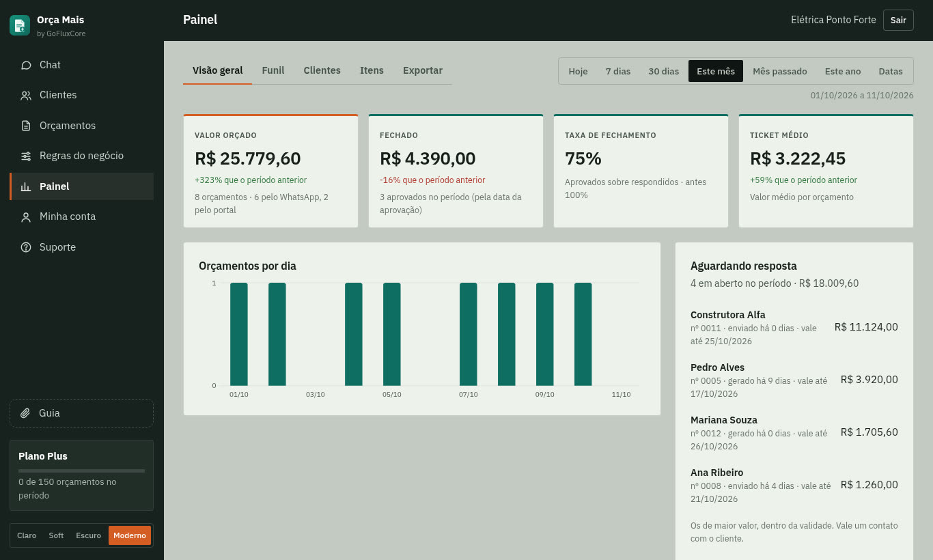933x560 pixels.
Task: Click the Fechado R$ 4.390,00 value
Action: pos(428,158)
